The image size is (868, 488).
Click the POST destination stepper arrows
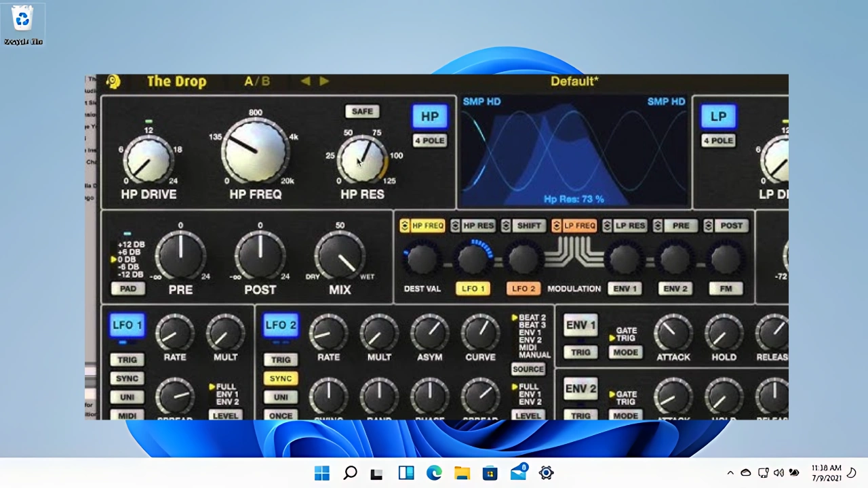click(x=709, y=226)
